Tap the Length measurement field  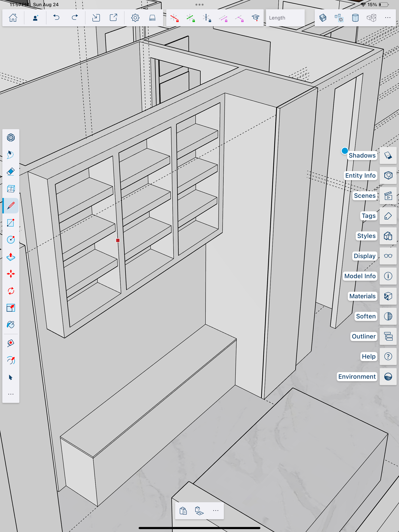pyautogui.click(x=285, y=18)
